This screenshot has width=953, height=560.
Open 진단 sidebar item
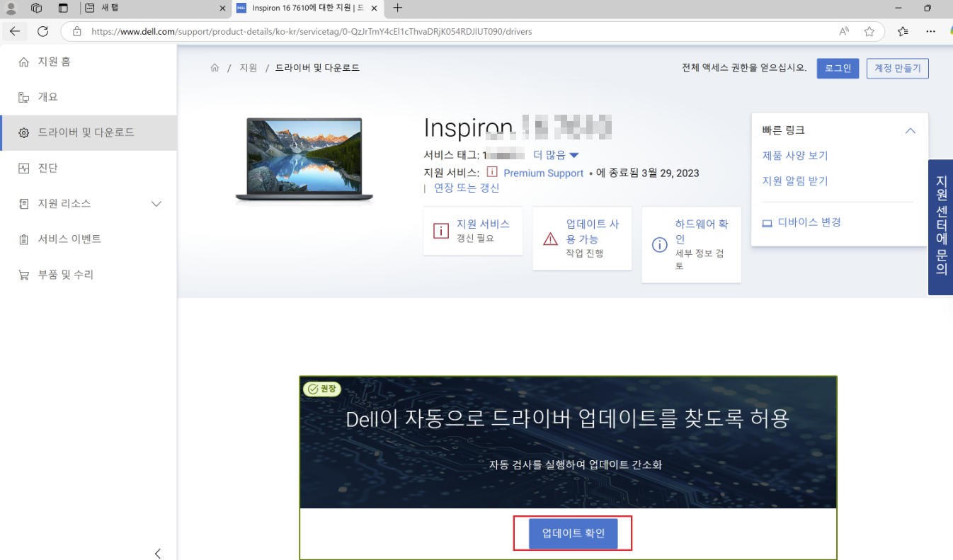[x=89, y=168]
